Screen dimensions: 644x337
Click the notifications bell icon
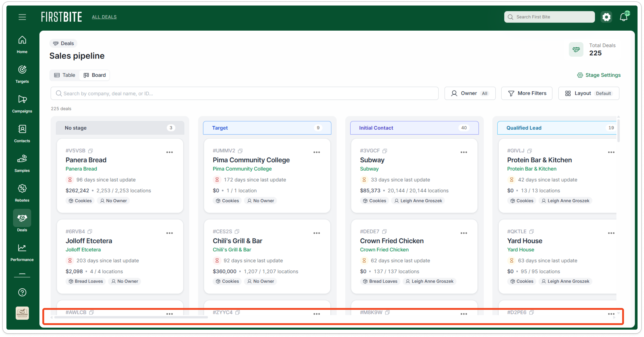624,17
